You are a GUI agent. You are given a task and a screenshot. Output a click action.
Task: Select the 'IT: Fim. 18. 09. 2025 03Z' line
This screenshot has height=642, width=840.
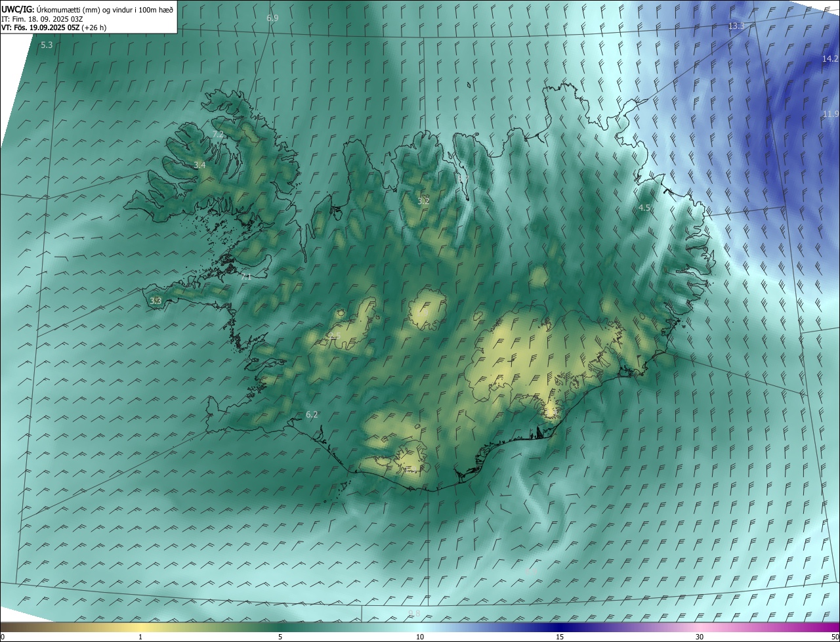tap(42, 19)
